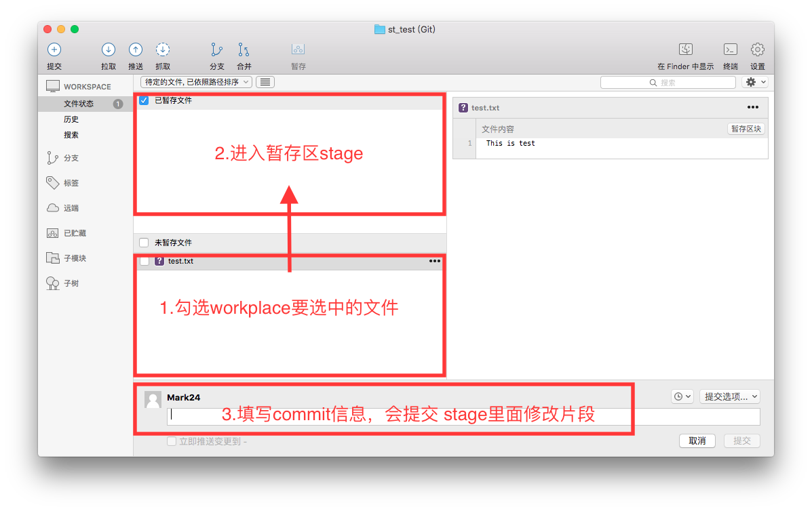Open the Branch (分支) toolbar tool

216,49
